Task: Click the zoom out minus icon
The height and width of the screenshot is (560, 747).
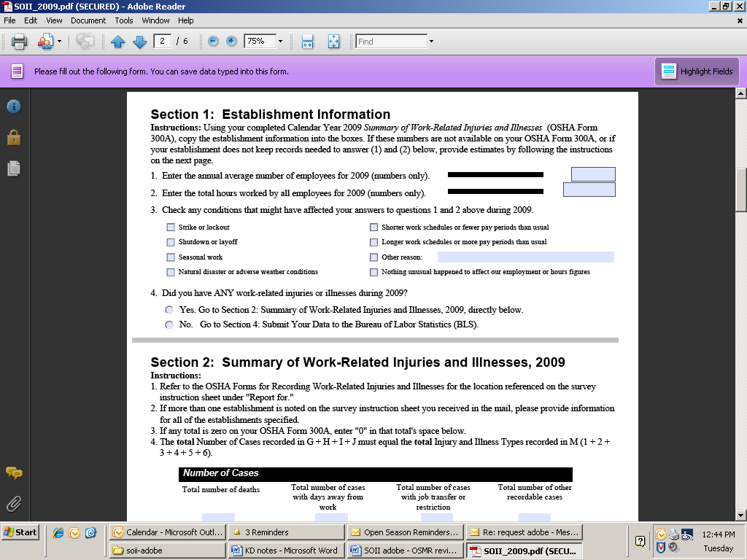Action: coord(213,42)
